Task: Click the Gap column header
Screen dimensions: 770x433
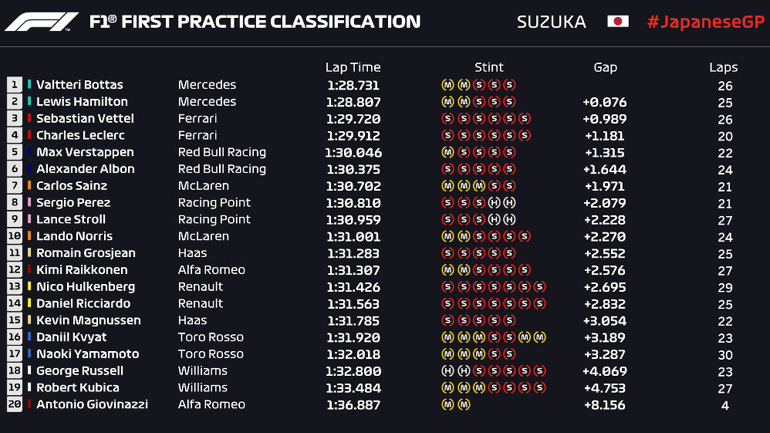Action: 605,67
